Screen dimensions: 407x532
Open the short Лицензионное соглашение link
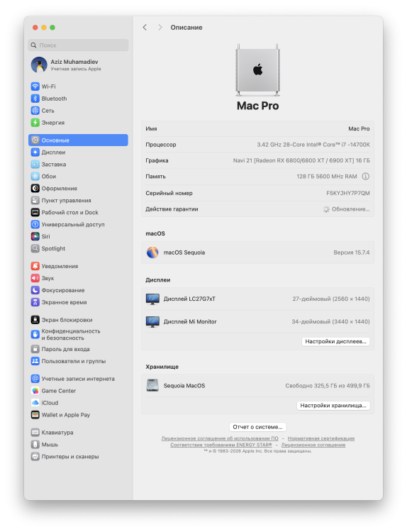tap(313, 445)
